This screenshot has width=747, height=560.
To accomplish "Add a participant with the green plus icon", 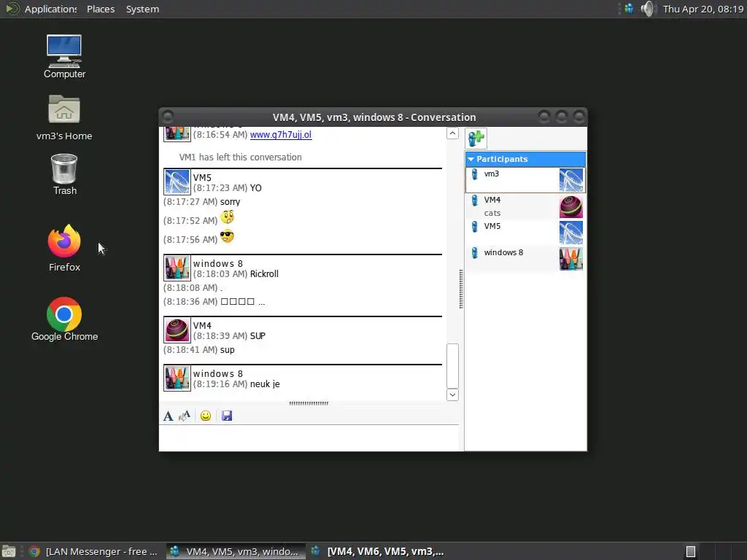I will 476,139.
